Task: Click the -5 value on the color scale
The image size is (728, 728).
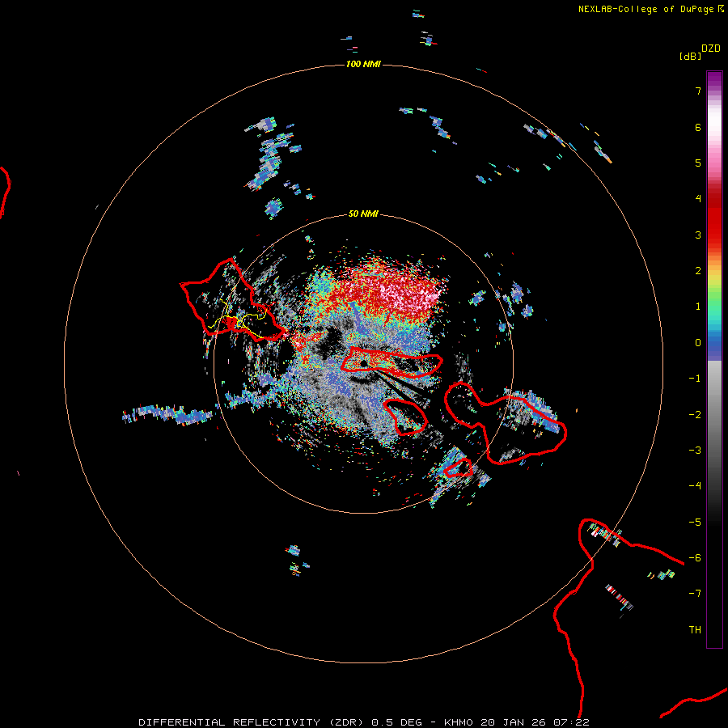Action: click(695, 523)
